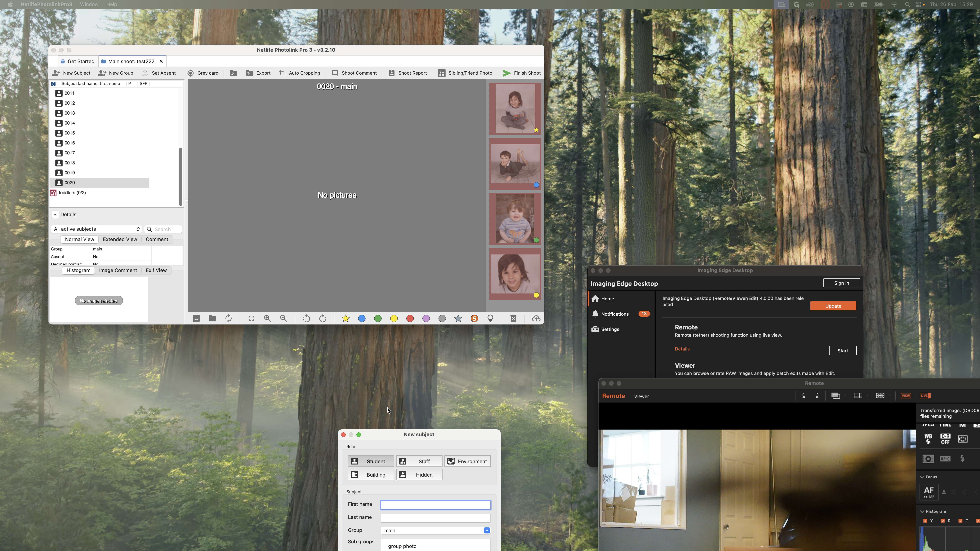Viewport: 980px width, 551px height.
Task: Click the delete image trash icon
Action: click(x=513, y=319)
